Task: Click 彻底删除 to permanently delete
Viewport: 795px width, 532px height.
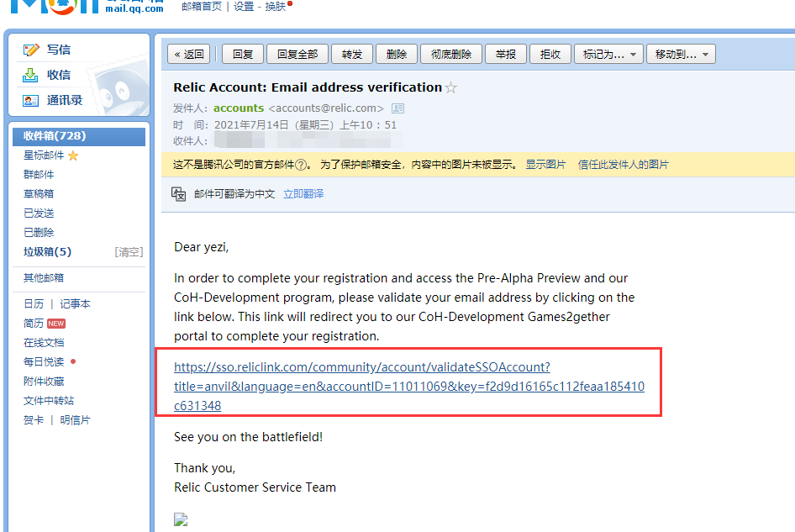Action: 451,55
